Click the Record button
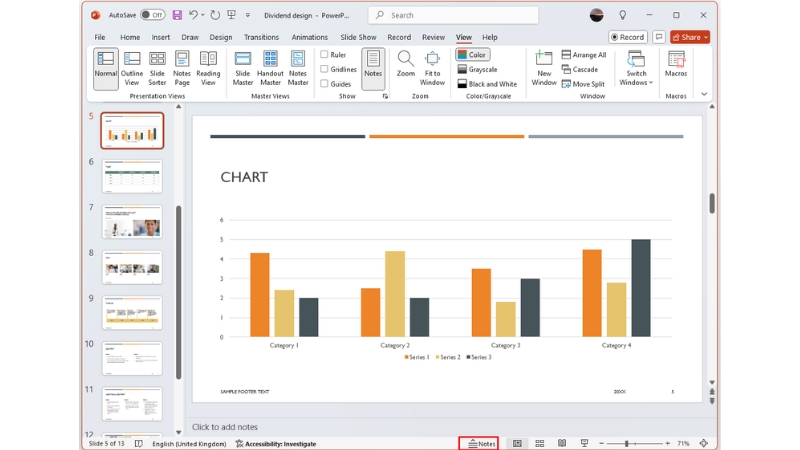Viewport: 800px width, 450px height. [x=628, y=37]
